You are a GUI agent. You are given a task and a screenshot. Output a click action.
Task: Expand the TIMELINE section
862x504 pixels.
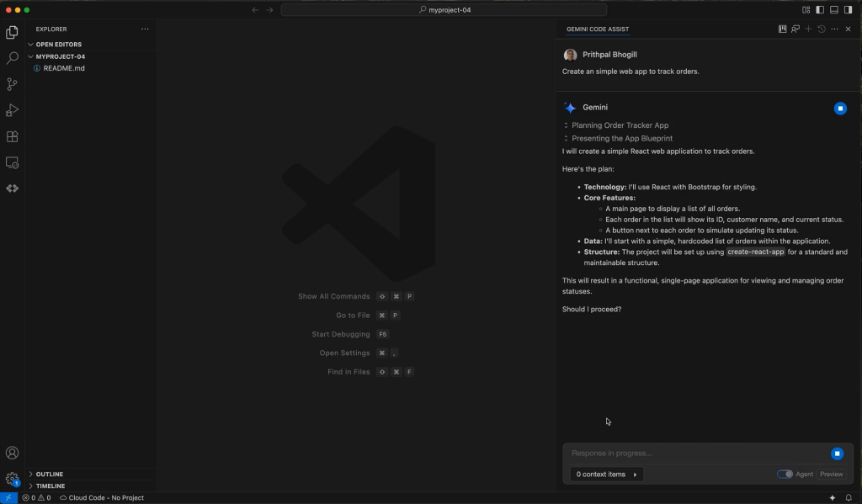click(47, 485)
